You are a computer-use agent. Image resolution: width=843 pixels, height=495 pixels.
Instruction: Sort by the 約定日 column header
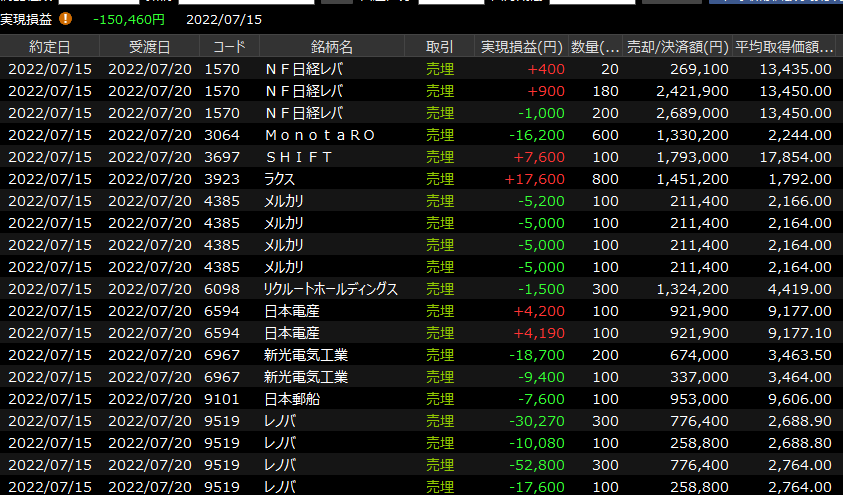pos(50,47)
